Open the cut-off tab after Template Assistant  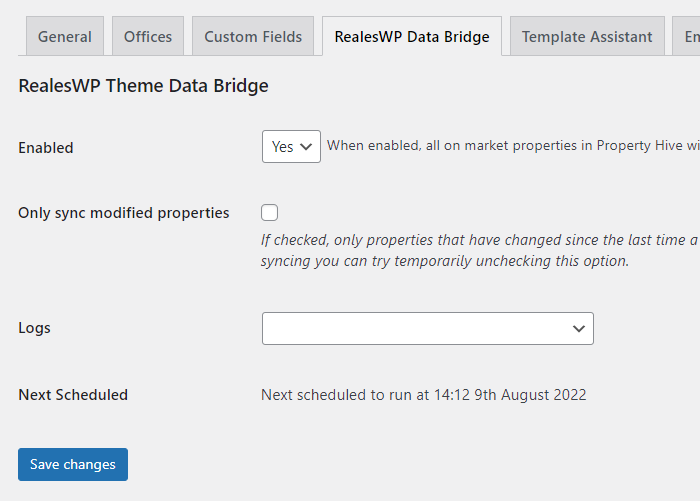pos(687,36)
